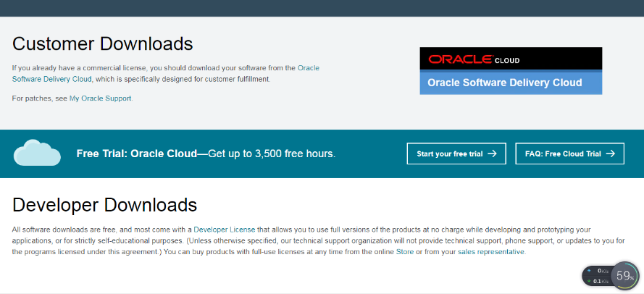Click the dark navigation bar at the top
644x294 pixels.
pyautogui.click(x=322, y=7)
